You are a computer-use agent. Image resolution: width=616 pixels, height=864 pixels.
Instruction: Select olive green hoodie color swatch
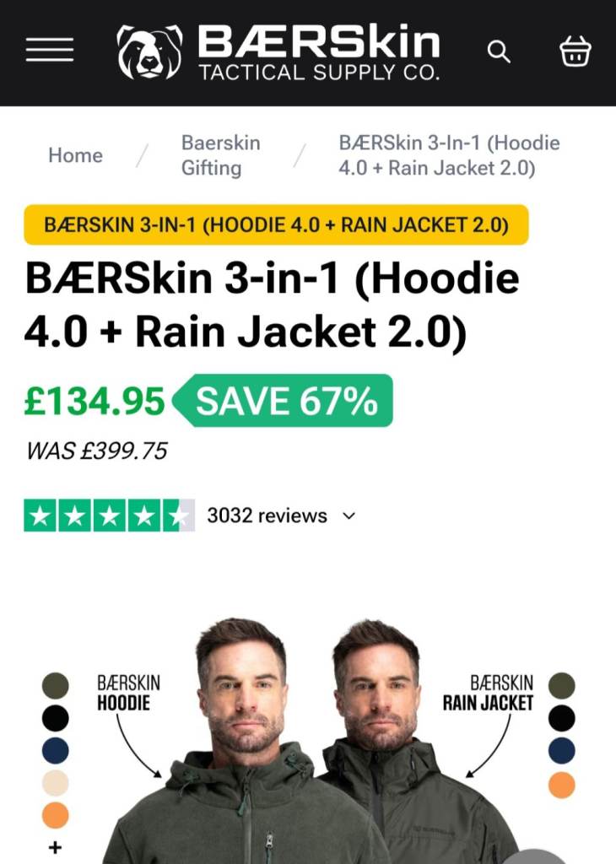point(56,686)
